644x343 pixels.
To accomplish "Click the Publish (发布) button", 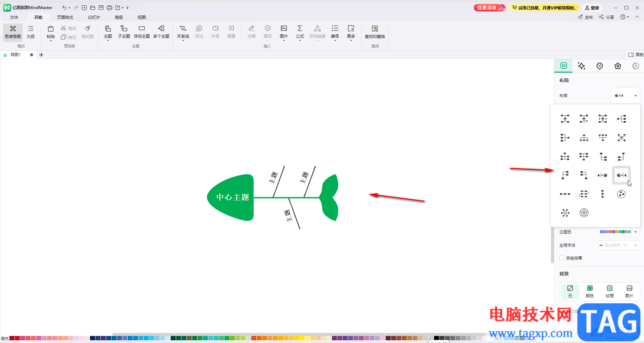I will coord(586,17).
